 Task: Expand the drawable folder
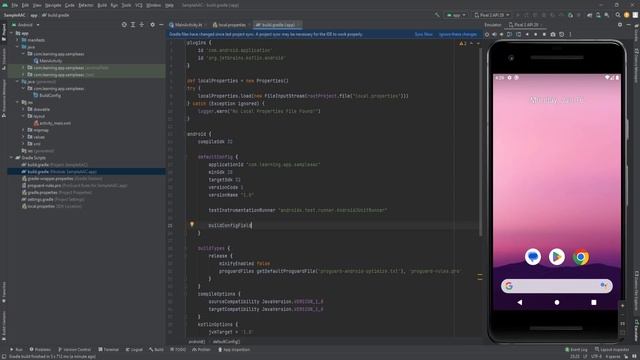(23, 109)
